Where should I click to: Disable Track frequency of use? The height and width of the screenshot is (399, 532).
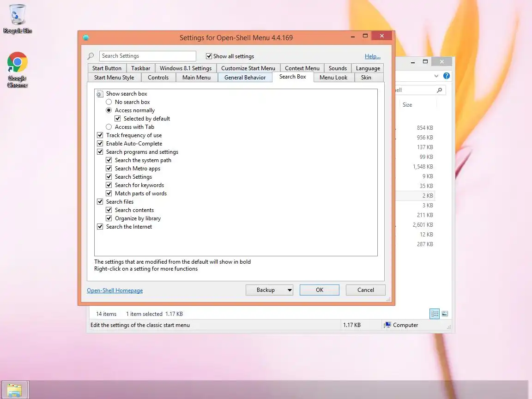tap(100, 135)
